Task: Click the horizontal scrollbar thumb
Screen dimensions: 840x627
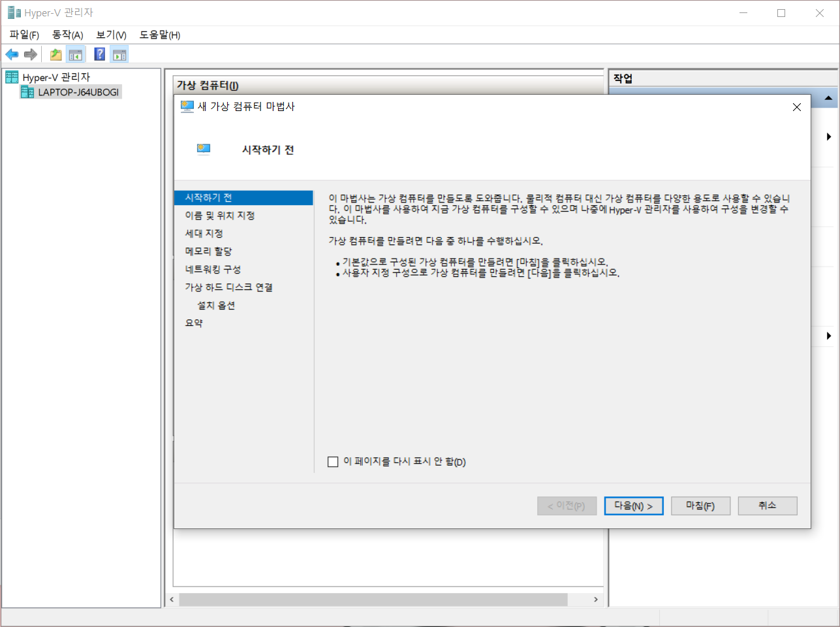Action: click(x=373, y=600)
